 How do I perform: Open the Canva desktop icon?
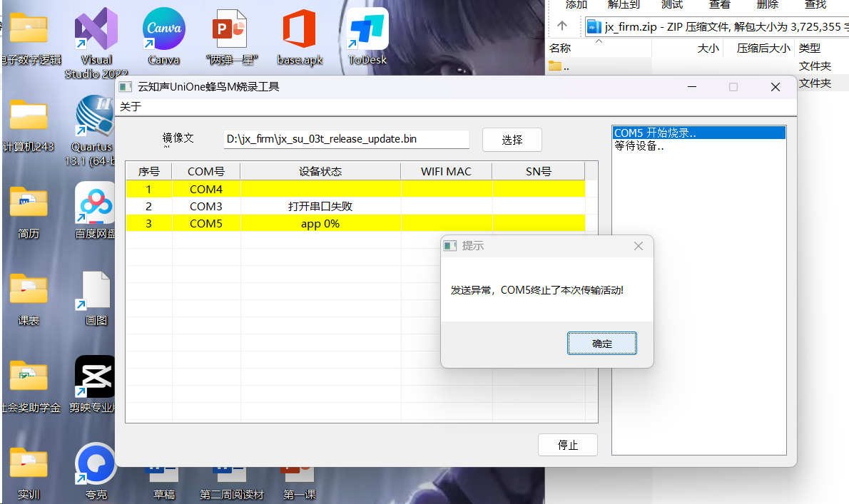[163, 32]
